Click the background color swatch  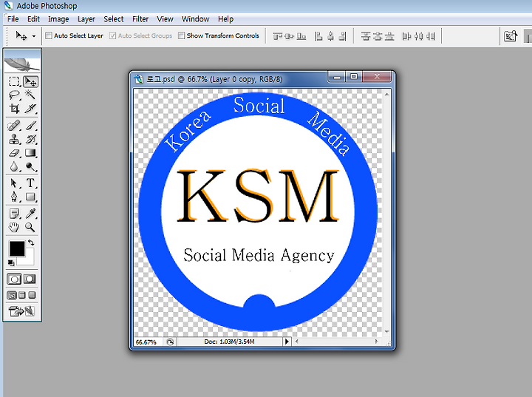[x=29, y=259]
